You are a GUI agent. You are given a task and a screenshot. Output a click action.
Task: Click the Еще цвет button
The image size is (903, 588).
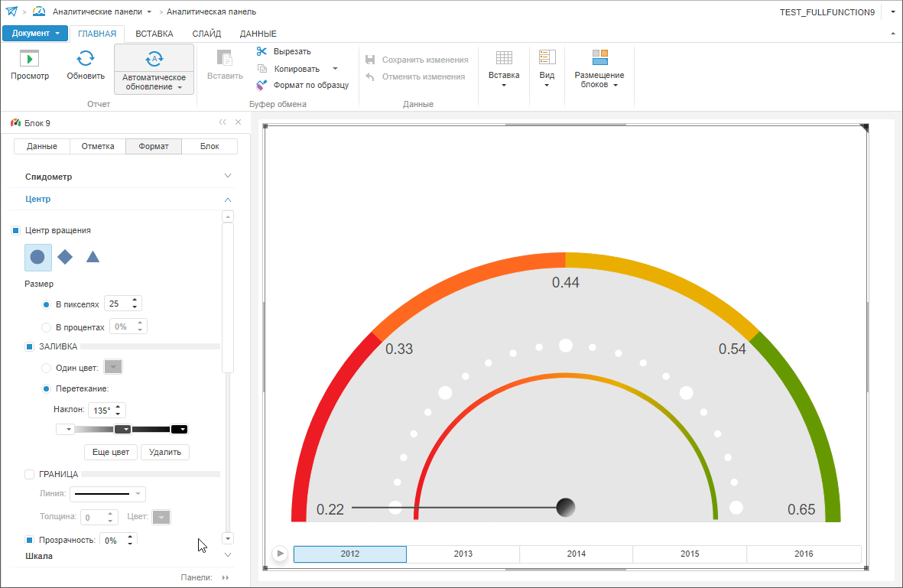(111, 452)
